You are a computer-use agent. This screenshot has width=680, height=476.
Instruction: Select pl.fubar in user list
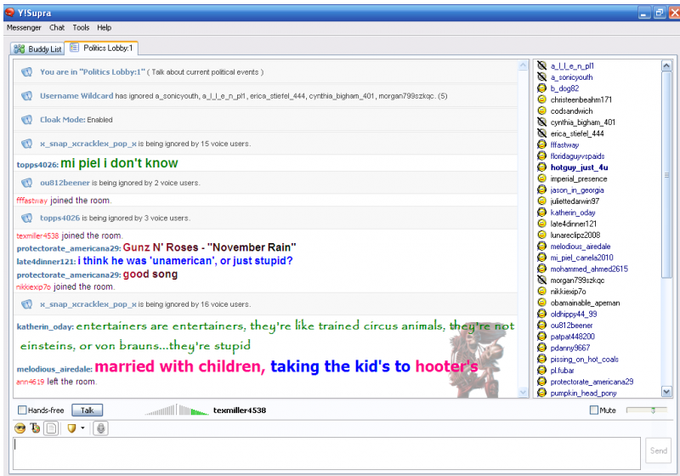click(562, 370)
